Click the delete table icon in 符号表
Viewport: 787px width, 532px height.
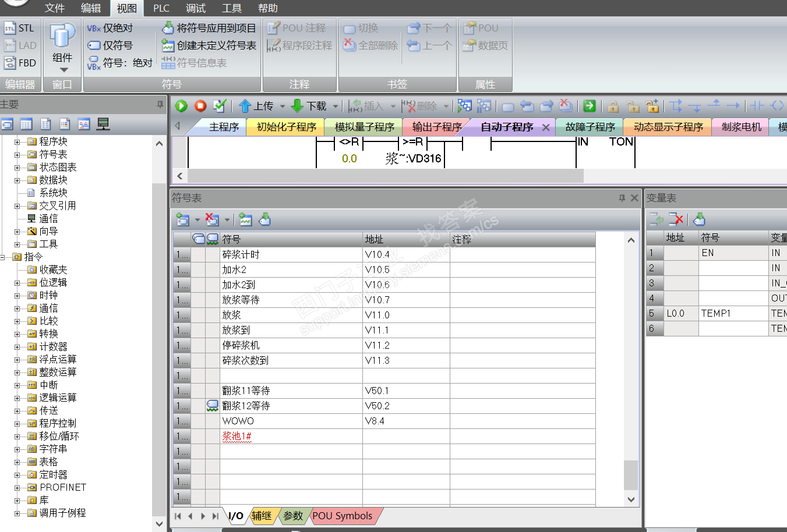click(x=212, y=219)
